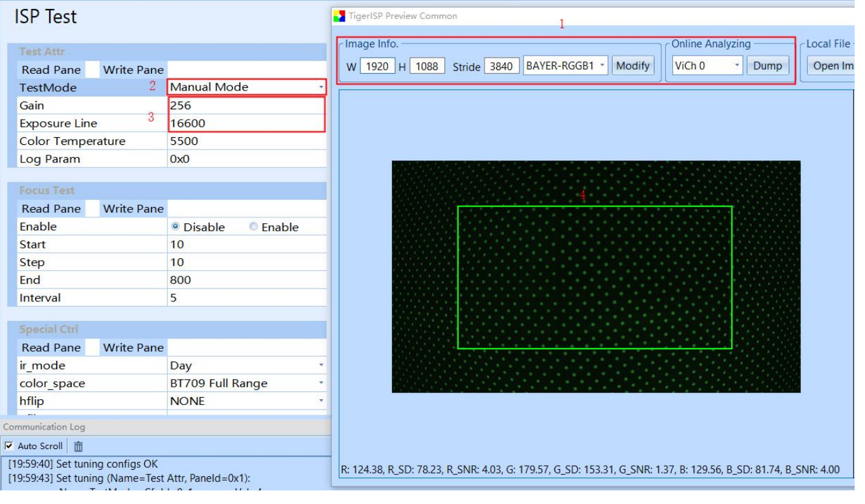
Task: Click the TigerISP logo in title bar
Action: 339,16
